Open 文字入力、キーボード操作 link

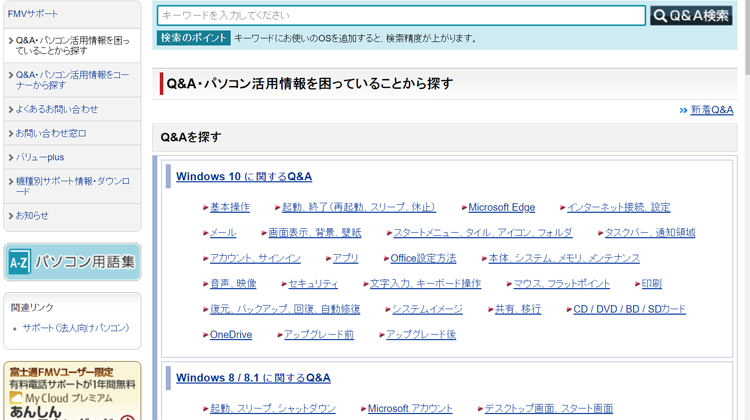point(425,283)
